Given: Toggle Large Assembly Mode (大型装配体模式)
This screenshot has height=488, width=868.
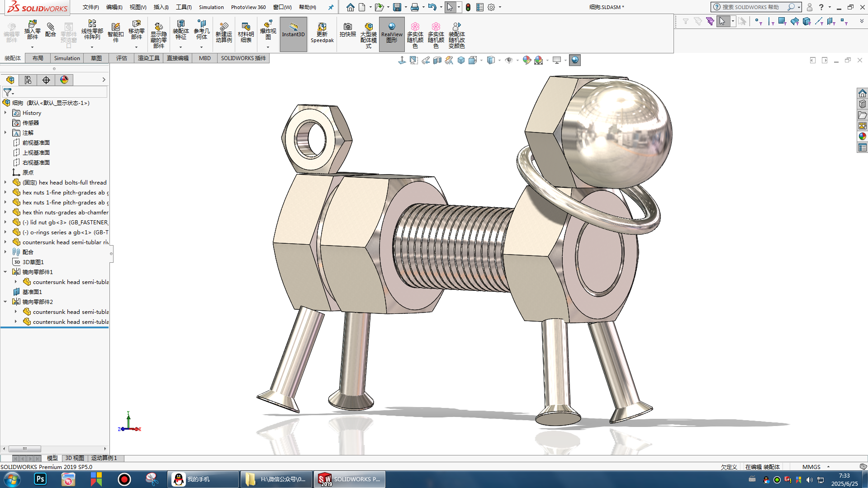Looking at the screenshot, I should point(368,35).
